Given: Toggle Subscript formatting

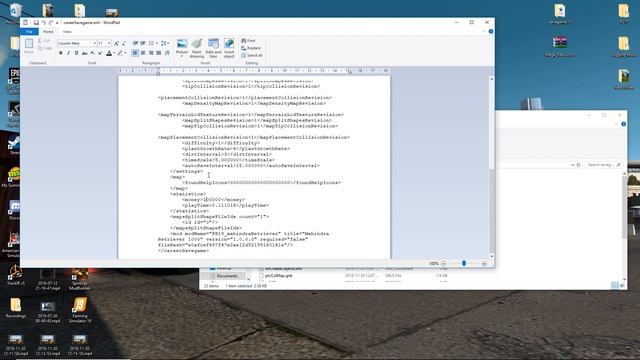Looking at the screenshot, I should click(x=93, y=53).
